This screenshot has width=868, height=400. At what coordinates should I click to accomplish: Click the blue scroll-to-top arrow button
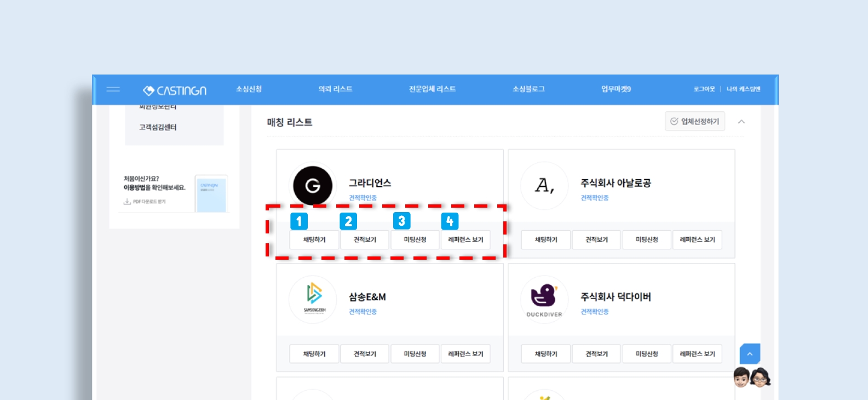[x=750, y=354]
